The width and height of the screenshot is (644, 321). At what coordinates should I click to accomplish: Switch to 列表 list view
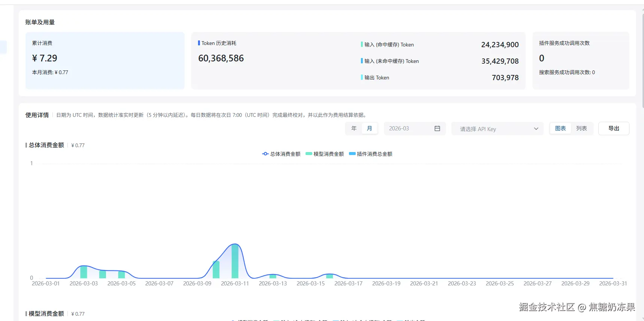coord(581,128)
